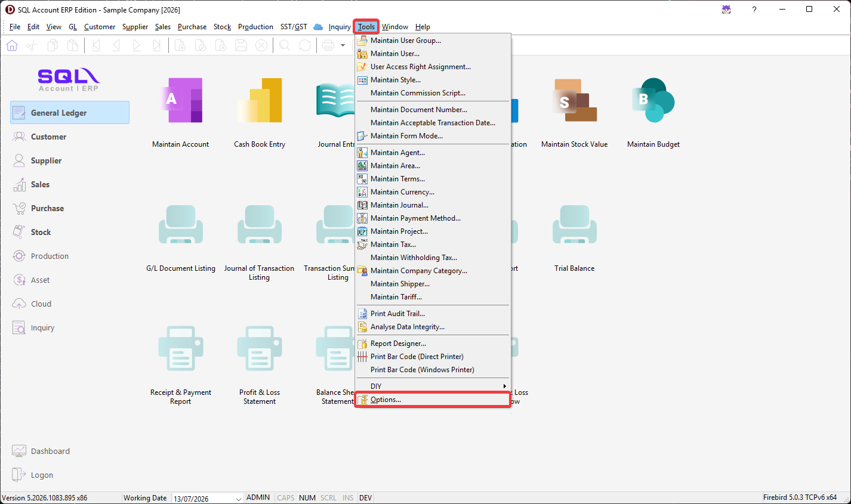Screen dimensions: 851x504
Task: Open the Receipt & Payment Report
Action: 181,365
